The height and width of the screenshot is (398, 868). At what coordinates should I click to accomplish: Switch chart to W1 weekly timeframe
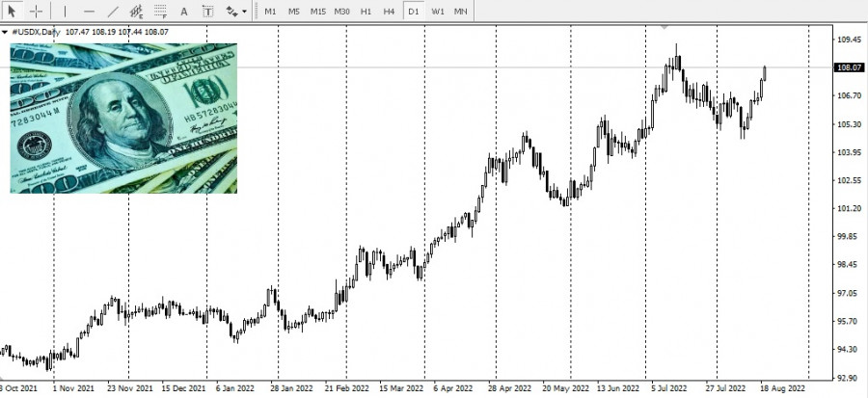point(437,11)
